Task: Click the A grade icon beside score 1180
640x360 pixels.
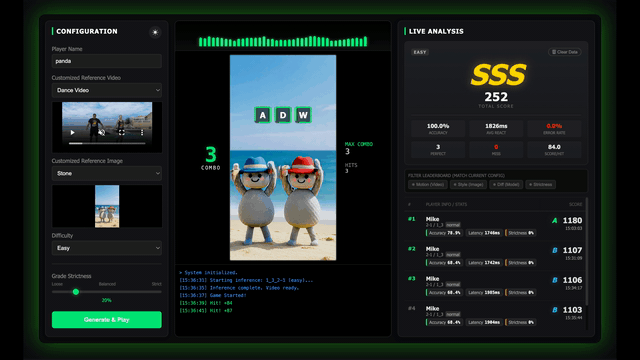Action: [554, 221]
